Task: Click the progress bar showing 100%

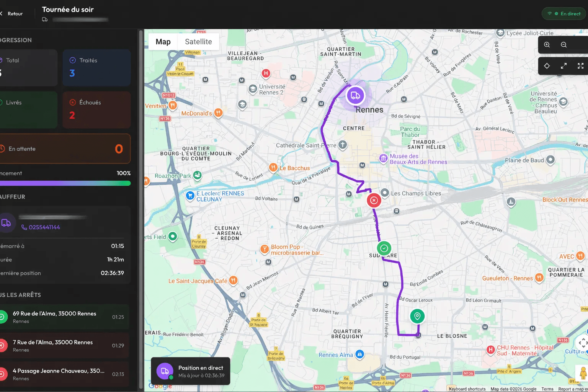Action: point(65,183)
